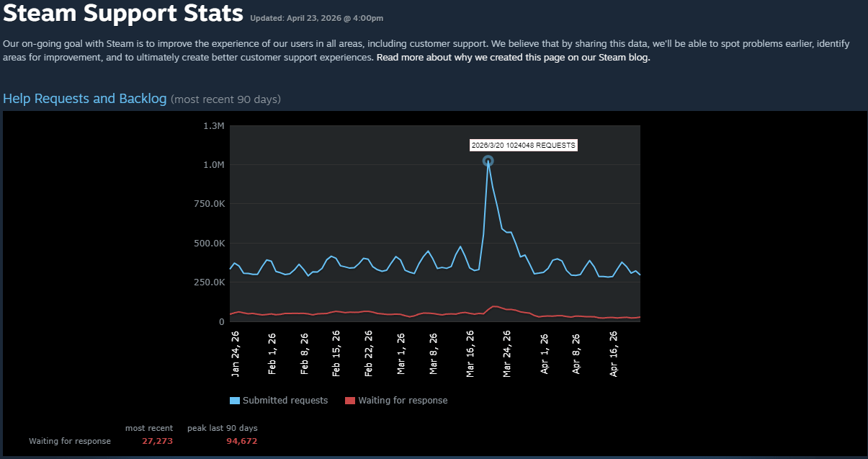Image resolution: width=868 pixels, height=459 pixels.
Task: Click the Steam Support Stats page title
Action: point(123,13)
